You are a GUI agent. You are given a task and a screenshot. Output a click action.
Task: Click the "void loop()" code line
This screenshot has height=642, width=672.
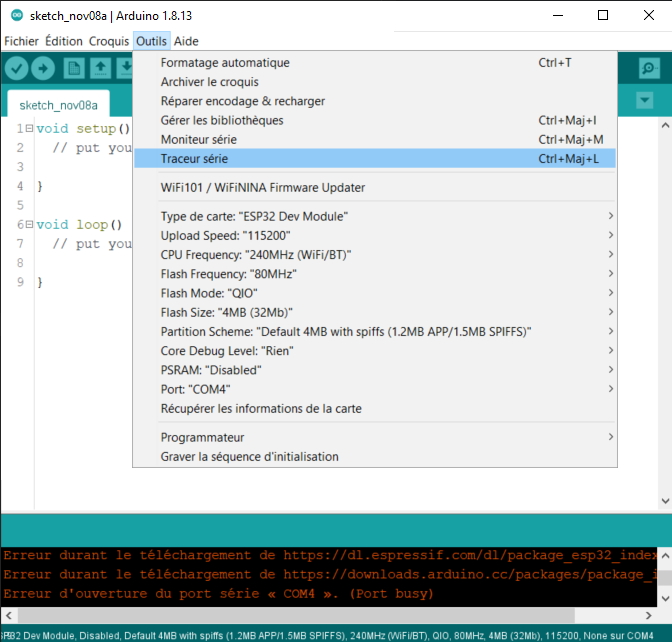point(79,224)
